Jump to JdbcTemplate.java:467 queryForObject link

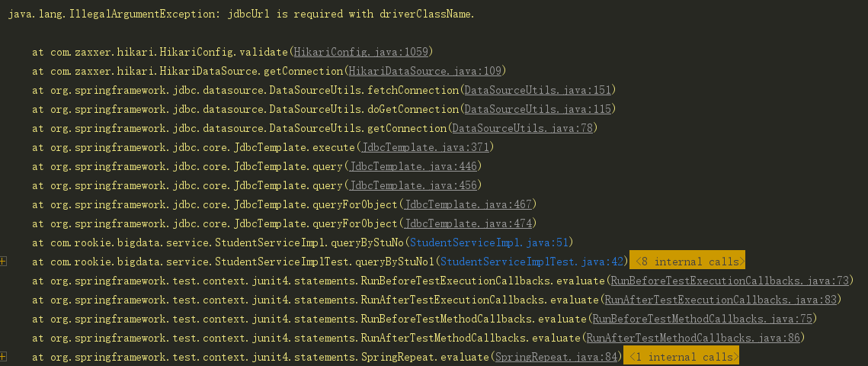click(469, 204)
